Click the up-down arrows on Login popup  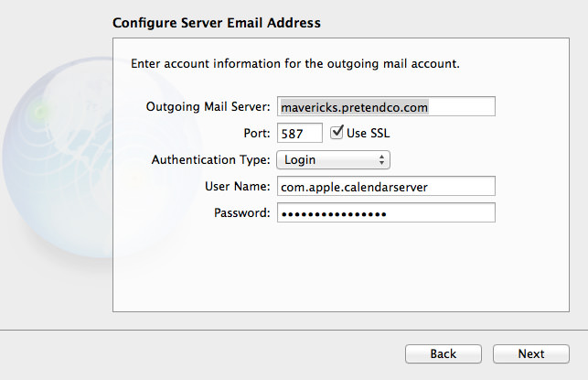tap(381, 160)
